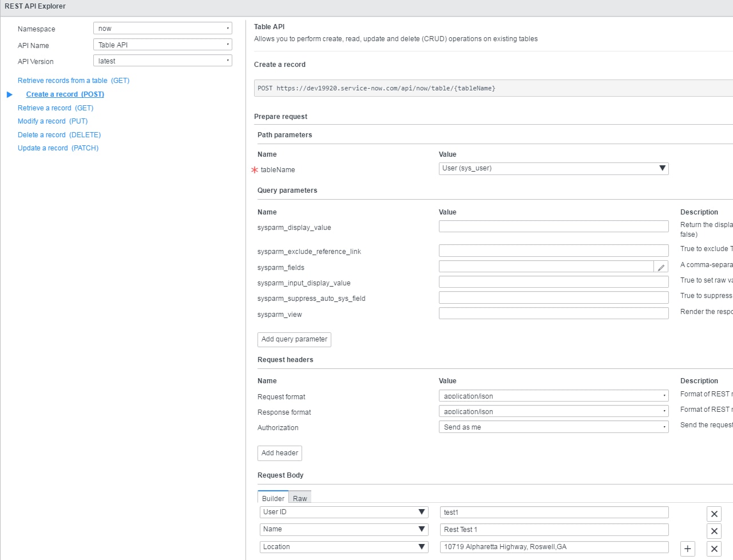Open the Authorization Send as me dropdown
Viewport: 733px width, 560px height.
(x=553, y=427)
